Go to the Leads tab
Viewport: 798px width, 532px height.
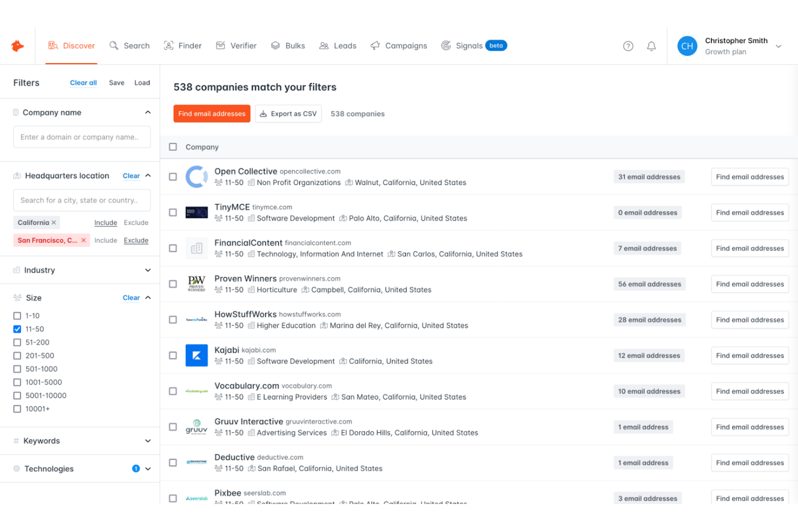click(x=338, y=46)
